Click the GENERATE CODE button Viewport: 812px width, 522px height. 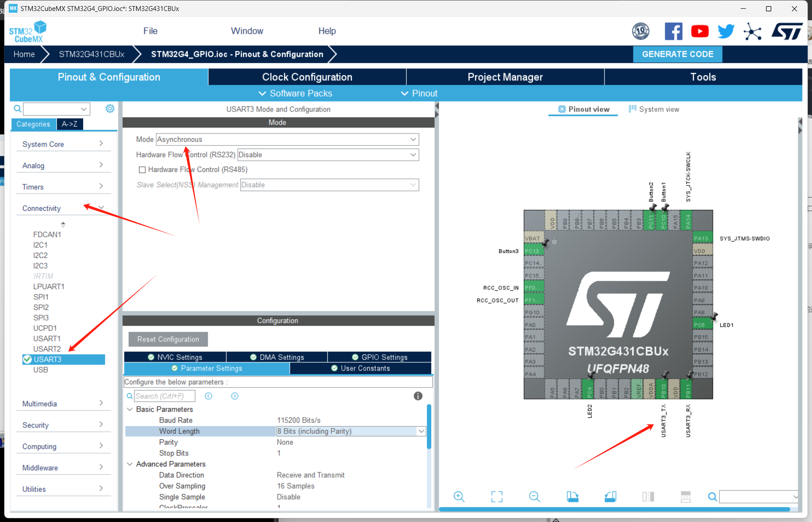pos(678,54)
